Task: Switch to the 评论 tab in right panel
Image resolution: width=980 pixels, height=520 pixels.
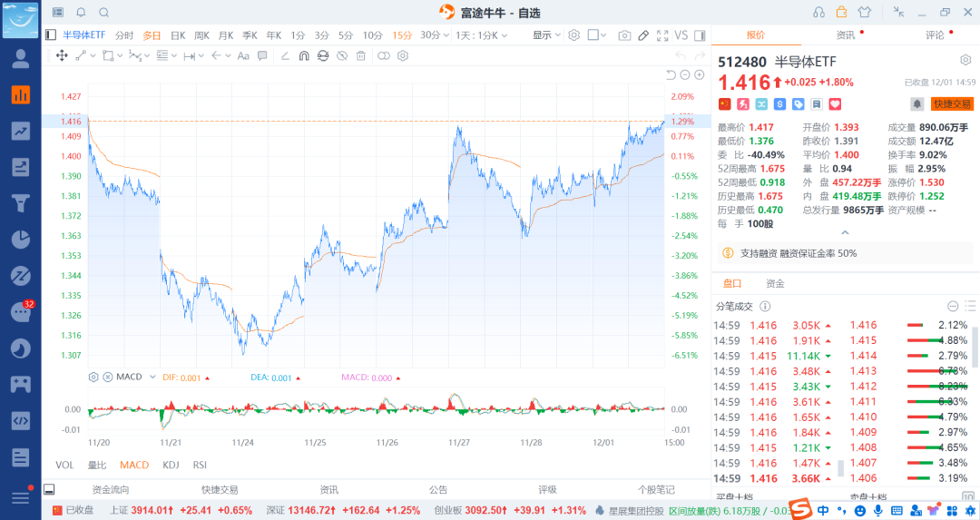Action: tap(935, 35)
